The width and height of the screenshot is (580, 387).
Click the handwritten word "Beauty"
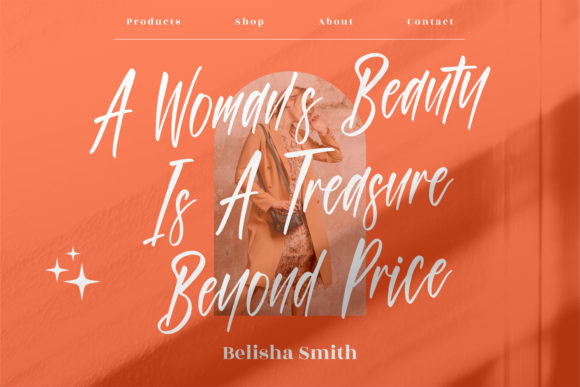pyautogui.click(x=414, y=96)
